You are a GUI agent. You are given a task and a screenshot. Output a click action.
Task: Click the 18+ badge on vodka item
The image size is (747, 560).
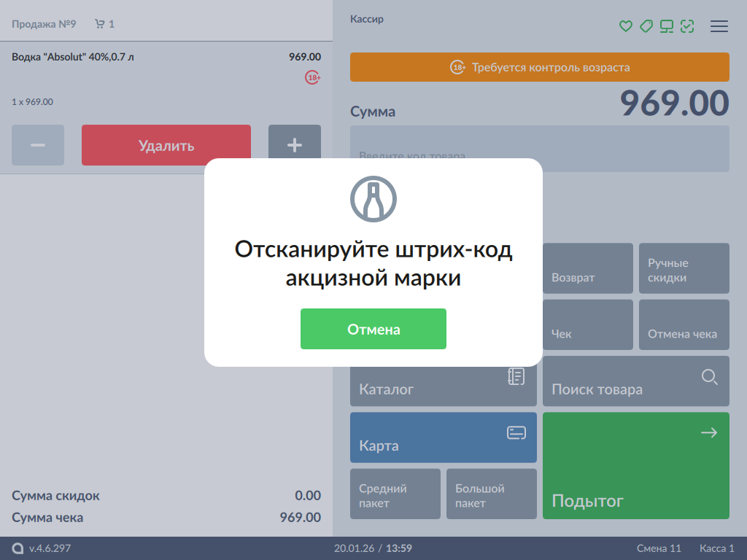click(x=313, y=77)
